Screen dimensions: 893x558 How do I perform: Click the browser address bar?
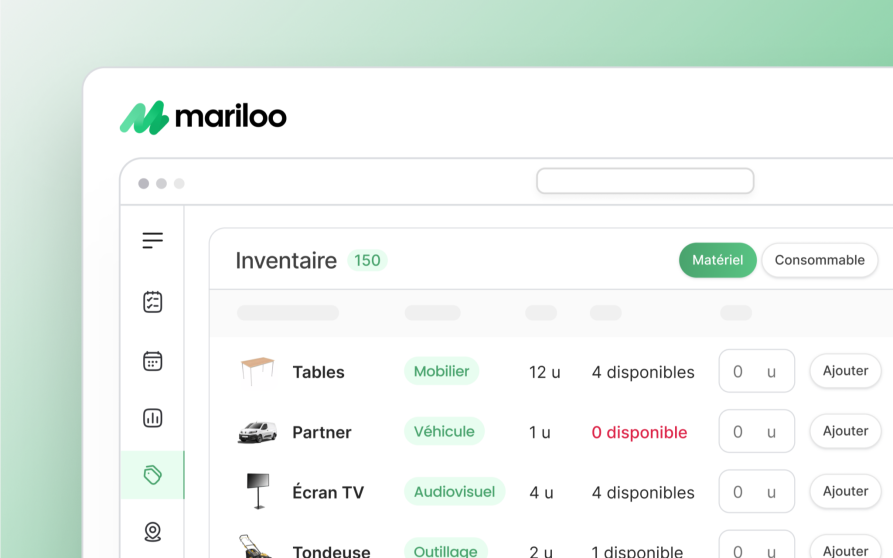[x=645, y=181]
